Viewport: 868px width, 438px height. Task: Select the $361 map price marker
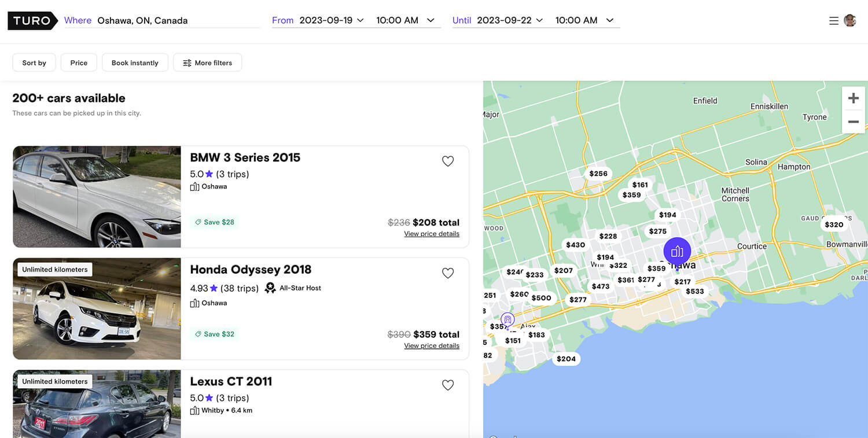(x=625, y=280)
